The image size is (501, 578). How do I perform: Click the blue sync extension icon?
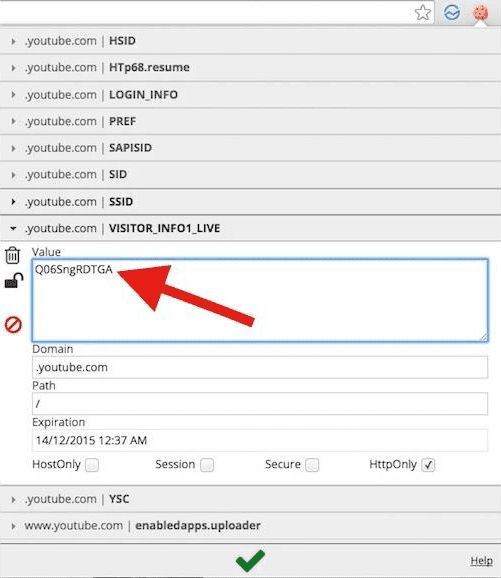tap(452, 13)
